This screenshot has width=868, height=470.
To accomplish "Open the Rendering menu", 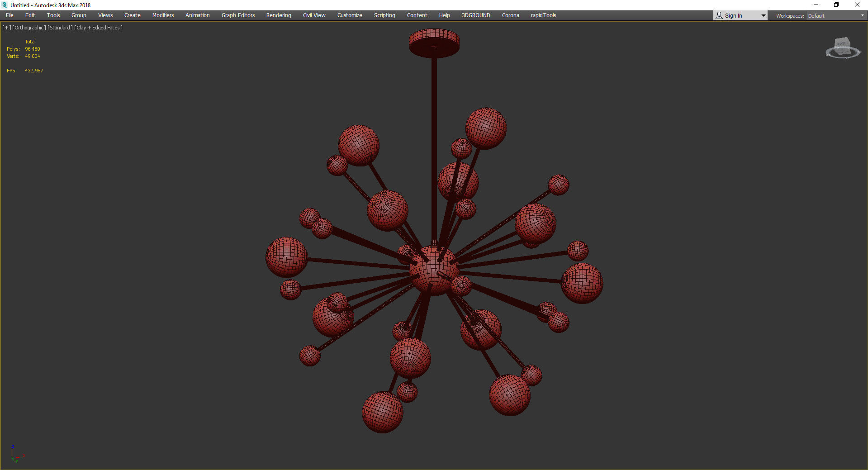I will (x=279, y=15).
